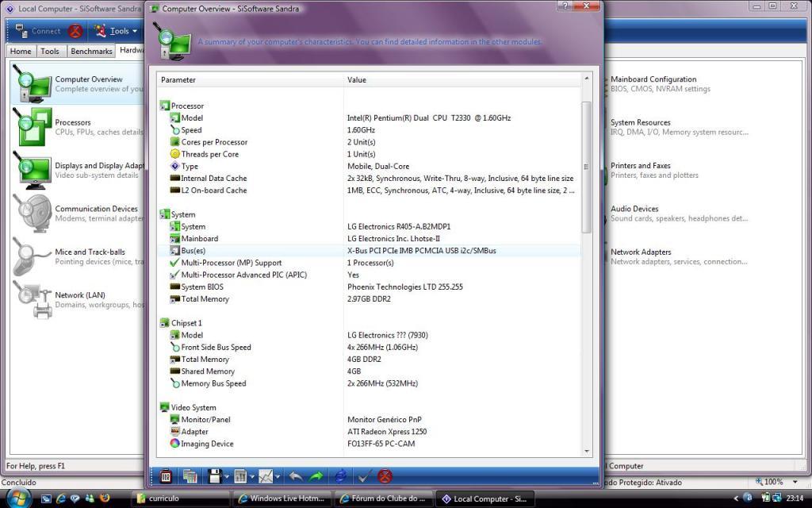Click the Value column header
812x508 pixels.
(x=462, y=80)
